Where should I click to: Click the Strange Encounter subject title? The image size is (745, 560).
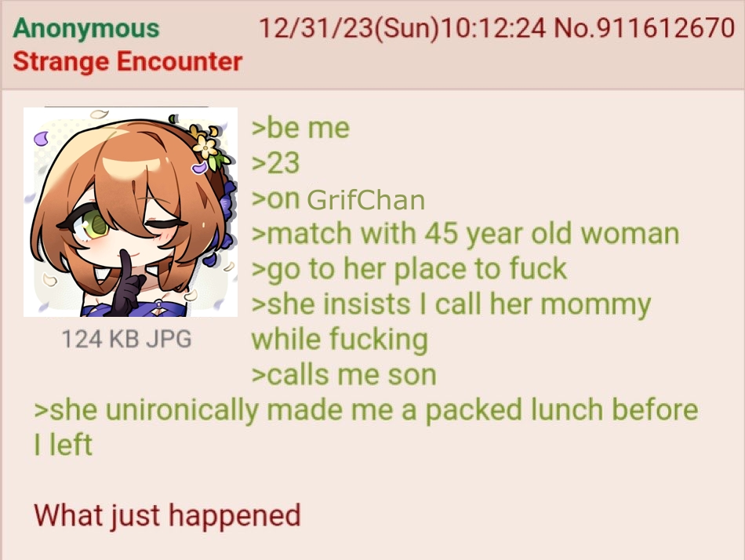point(127,61)
